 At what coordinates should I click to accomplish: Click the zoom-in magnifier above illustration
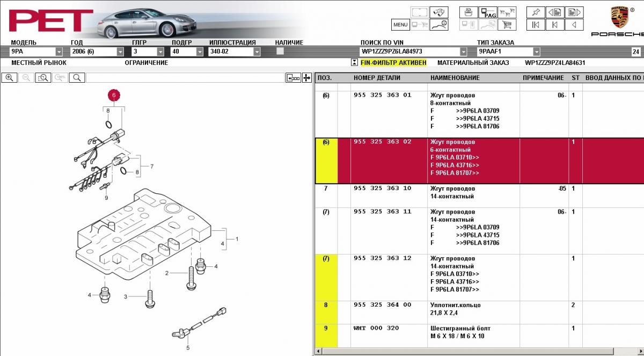click(x=9, y=78)
